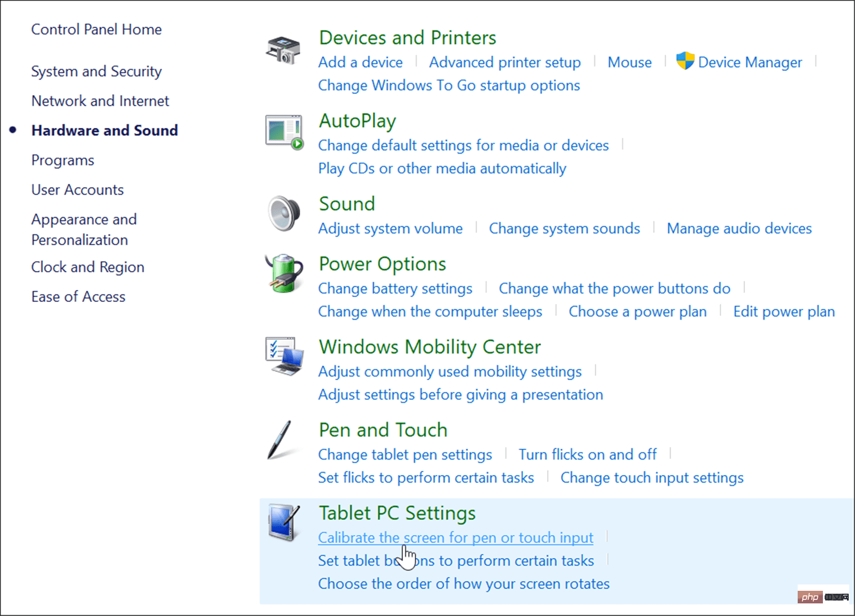Open Appearance and Personalization category

84,230
